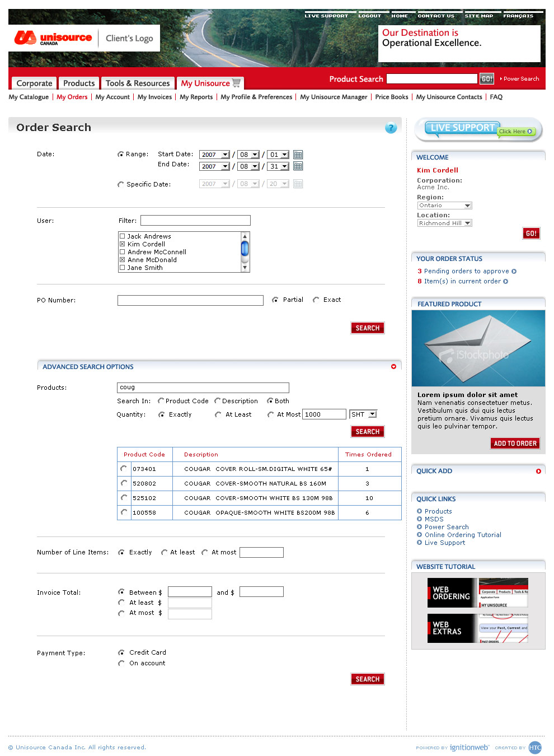Image resolution: width=554 pixels, height=756 pixels.
Task: Check the Jack Andrews user checkbox
Action: click(x=122, y=236)
